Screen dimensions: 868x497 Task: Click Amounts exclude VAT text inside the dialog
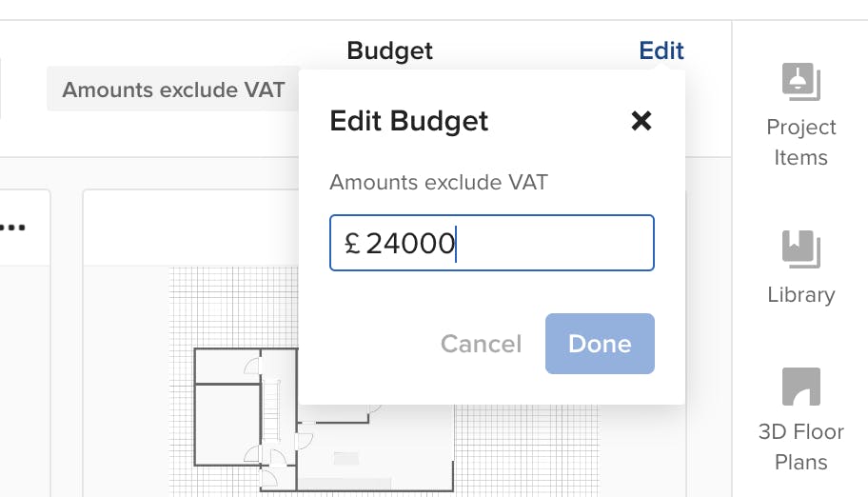pos(439,182)
